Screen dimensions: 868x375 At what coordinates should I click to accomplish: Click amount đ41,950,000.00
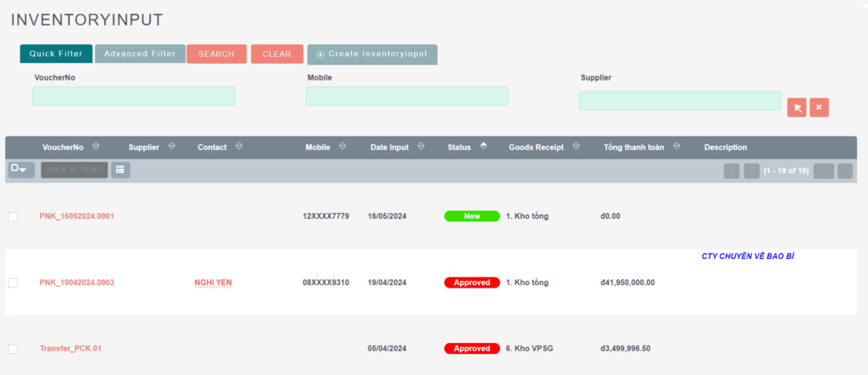tap(627, 283)
